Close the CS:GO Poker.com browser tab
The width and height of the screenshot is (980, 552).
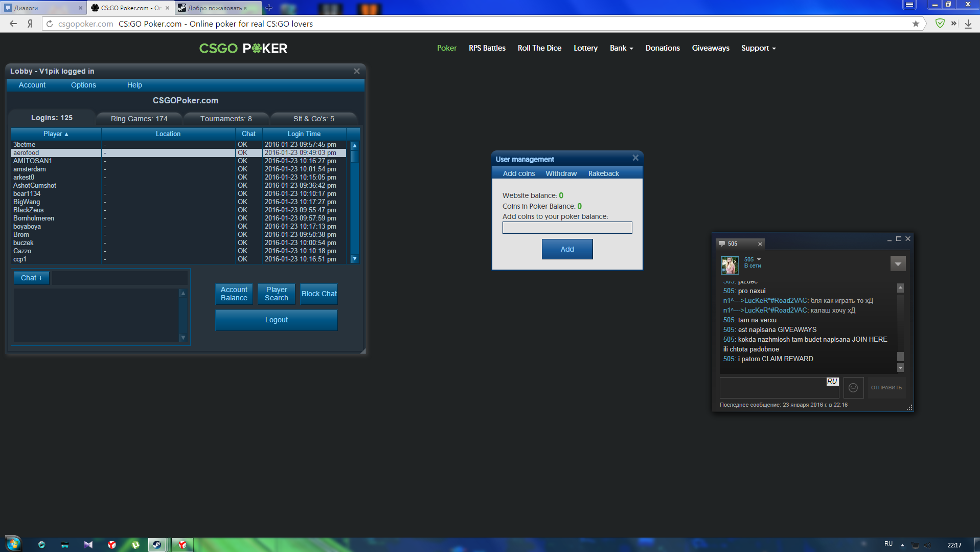(x=167, y=8)
